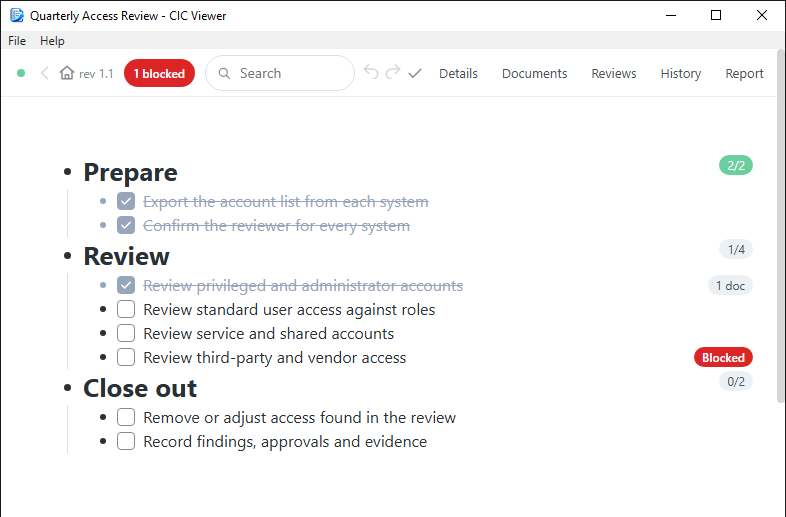Image resolution: width=786 pixels, height=517 pixels.
Task: Check Review third-party and vendor access
Action: [126, 358]
